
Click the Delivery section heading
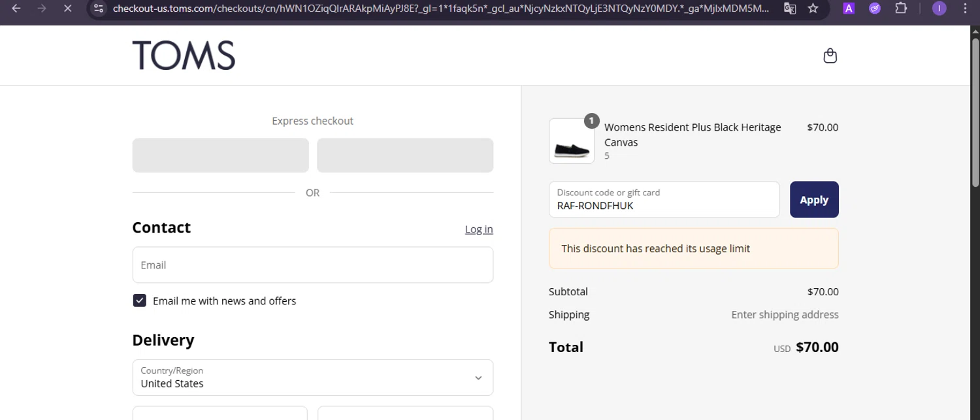tap(163, 340)
